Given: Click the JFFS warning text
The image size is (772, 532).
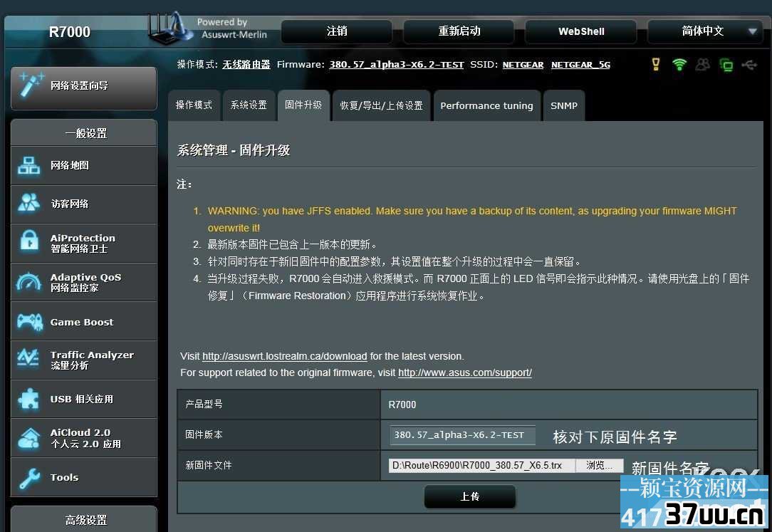Looking at the screenshot, I should coord(472,219).
